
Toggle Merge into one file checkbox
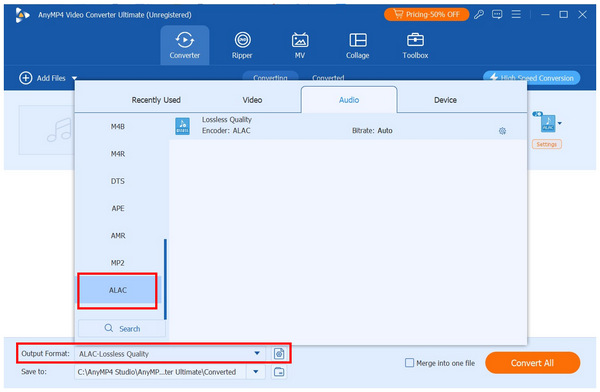coord(409,363)
